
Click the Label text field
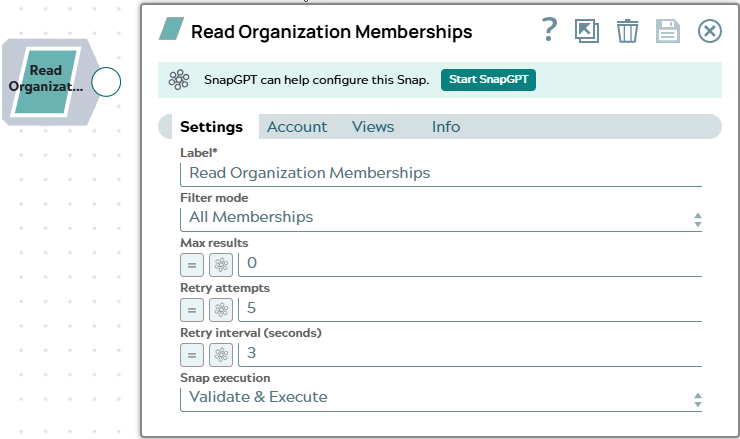click(441, 174)
